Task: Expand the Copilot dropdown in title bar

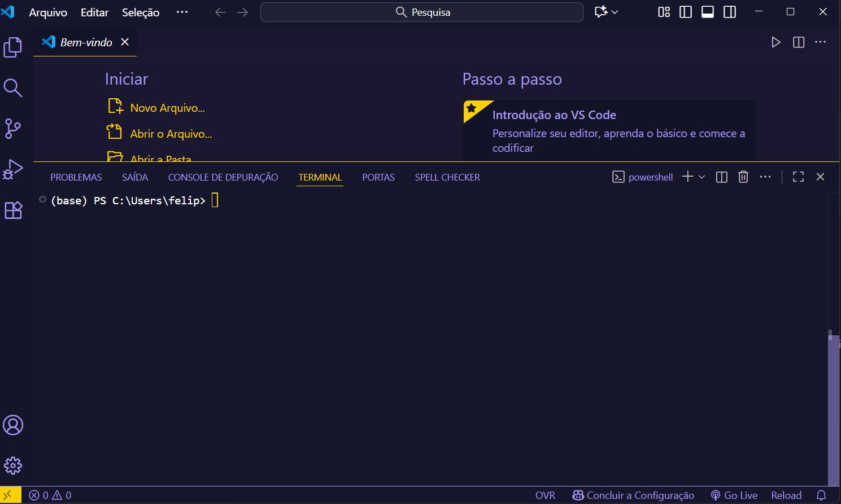Action: 615,12
